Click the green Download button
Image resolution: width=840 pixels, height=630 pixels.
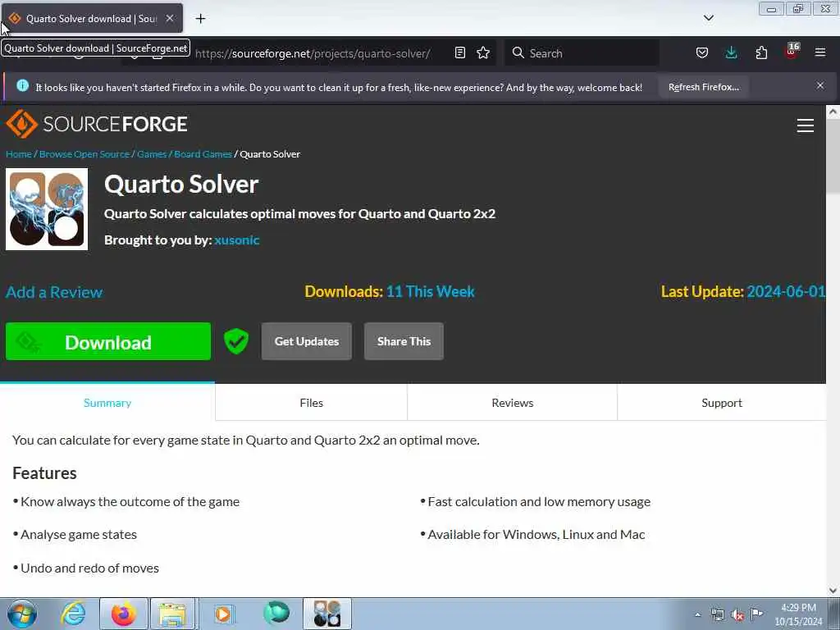point(108,342)
